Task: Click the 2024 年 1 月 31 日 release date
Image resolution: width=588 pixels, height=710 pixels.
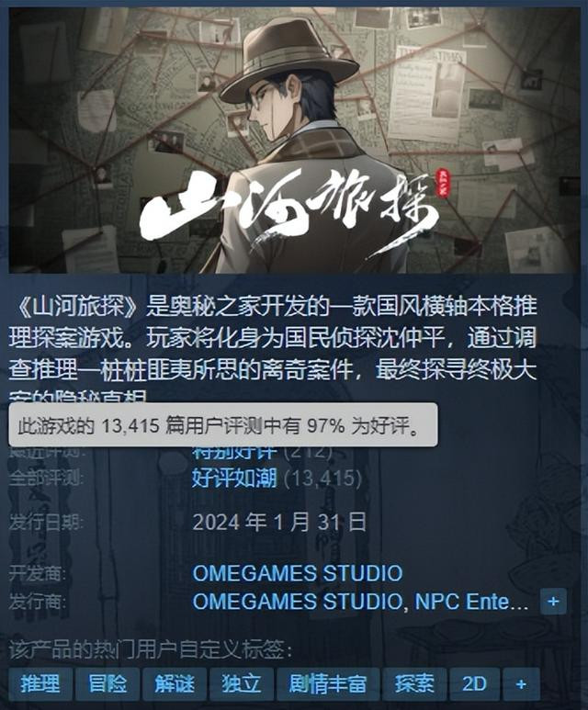Action: (x=279, y=522)
